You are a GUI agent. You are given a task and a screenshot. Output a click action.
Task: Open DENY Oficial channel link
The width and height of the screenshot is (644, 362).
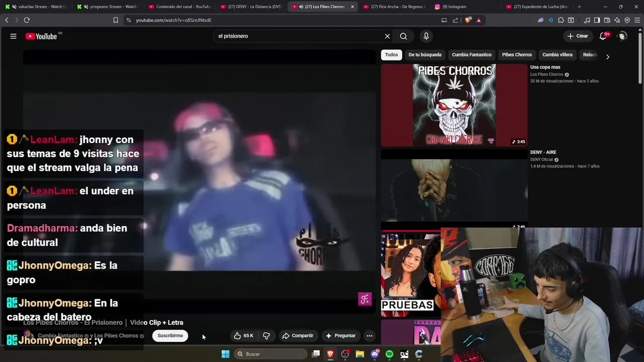[541, 160]
